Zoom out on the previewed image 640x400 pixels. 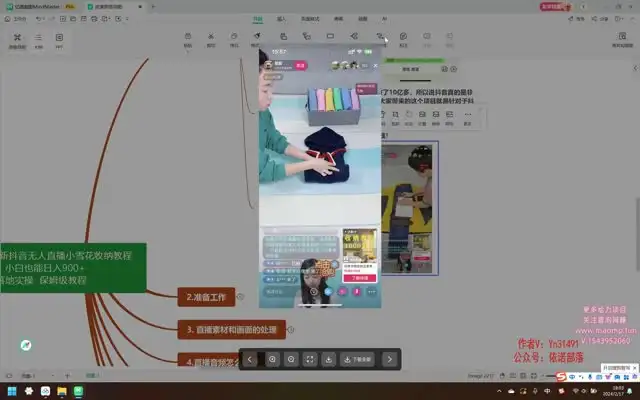click(291, 359)
